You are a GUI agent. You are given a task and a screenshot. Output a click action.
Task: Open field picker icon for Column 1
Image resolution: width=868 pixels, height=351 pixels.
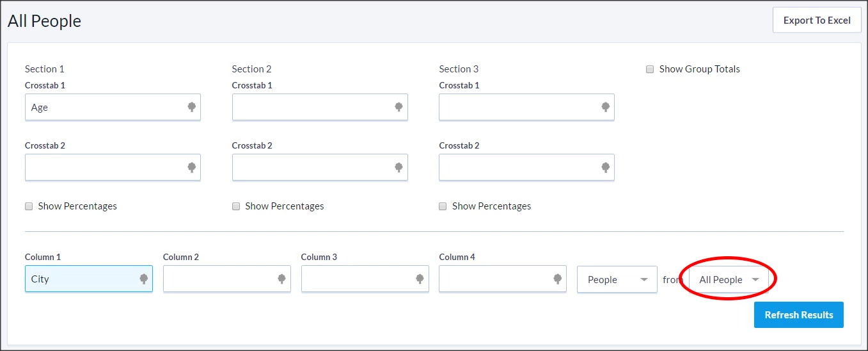(x=143, y=279)
